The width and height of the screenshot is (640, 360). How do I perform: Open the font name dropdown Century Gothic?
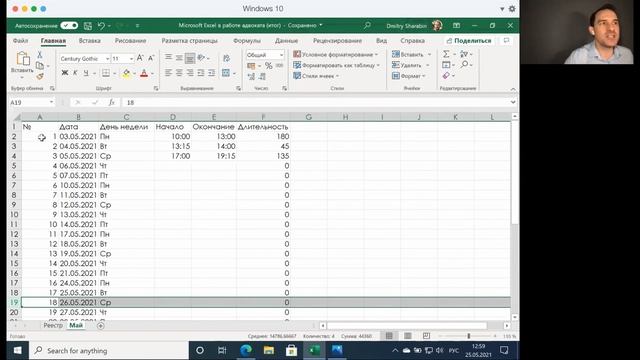[x=107, y=59]
